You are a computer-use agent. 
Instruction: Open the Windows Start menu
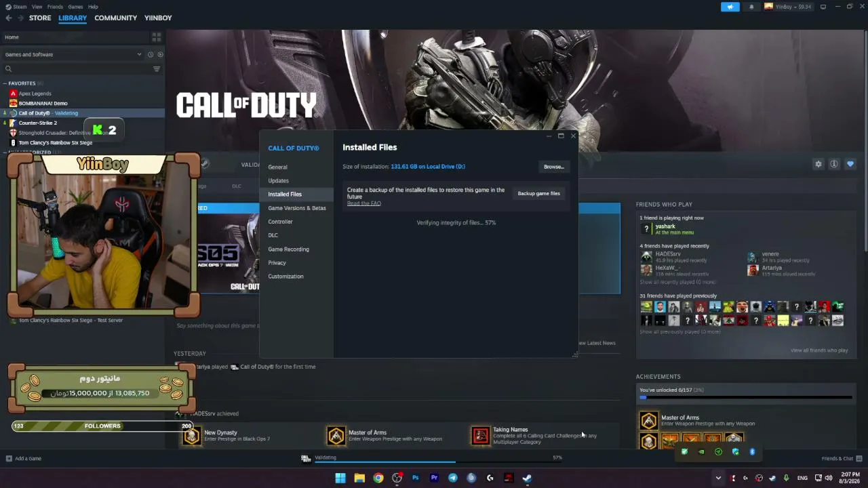[340, 478]
